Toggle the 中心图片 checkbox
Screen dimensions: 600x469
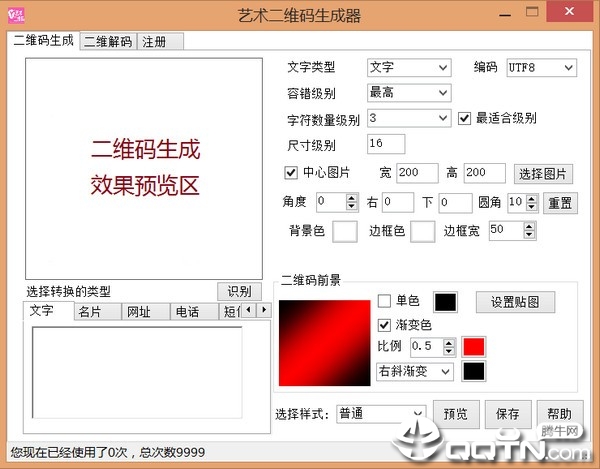[x=291, y=173]
